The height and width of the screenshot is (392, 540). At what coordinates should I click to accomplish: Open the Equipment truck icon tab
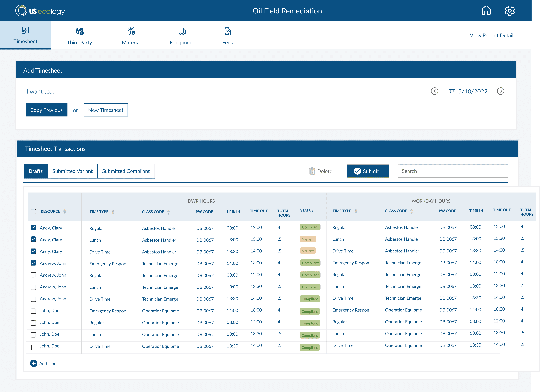click(x=182, y=31)
